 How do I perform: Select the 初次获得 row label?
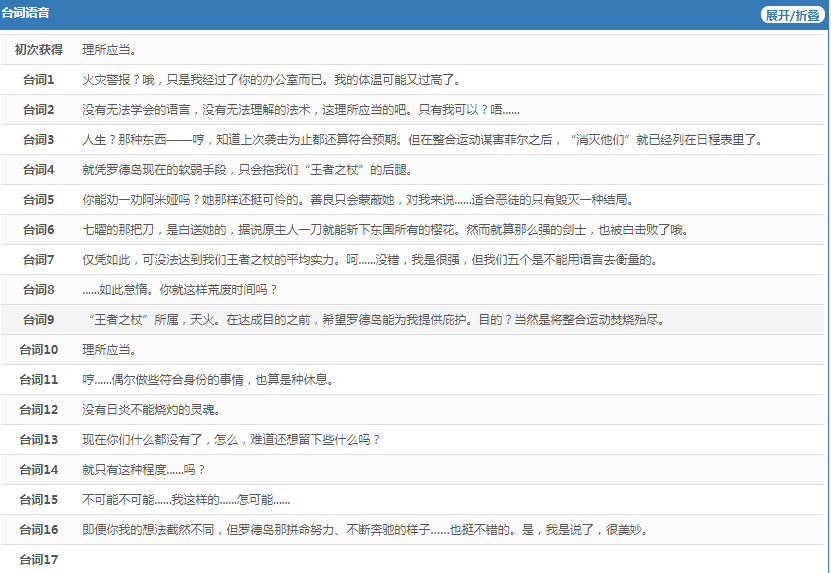click(x=39, y=50)
